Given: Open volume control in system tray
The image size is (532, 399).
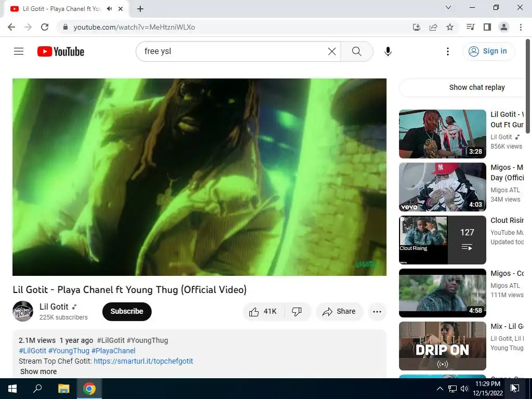Looking at the screenshot, I should click(x=464, y=389).
